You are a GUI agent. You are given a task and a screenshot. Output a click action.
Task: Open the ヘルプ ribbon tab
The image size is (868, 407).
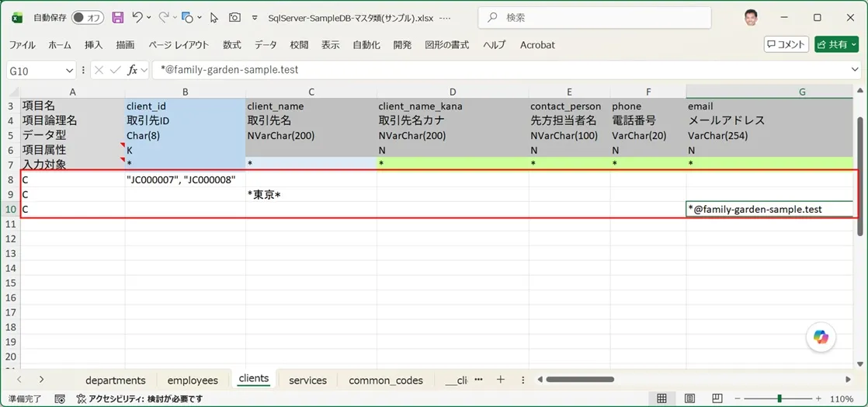(x=495, y=45)
